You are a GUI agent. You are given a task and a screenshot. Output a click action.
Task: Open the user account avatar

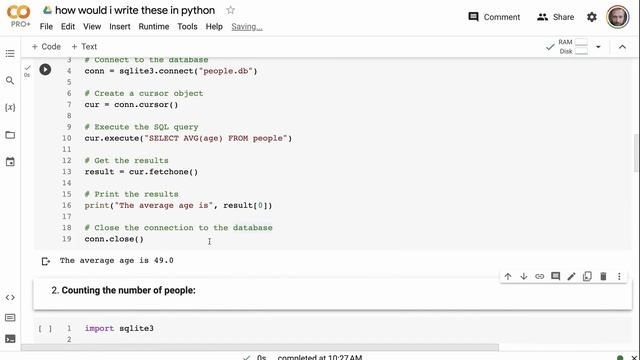(x=617, y=17)
